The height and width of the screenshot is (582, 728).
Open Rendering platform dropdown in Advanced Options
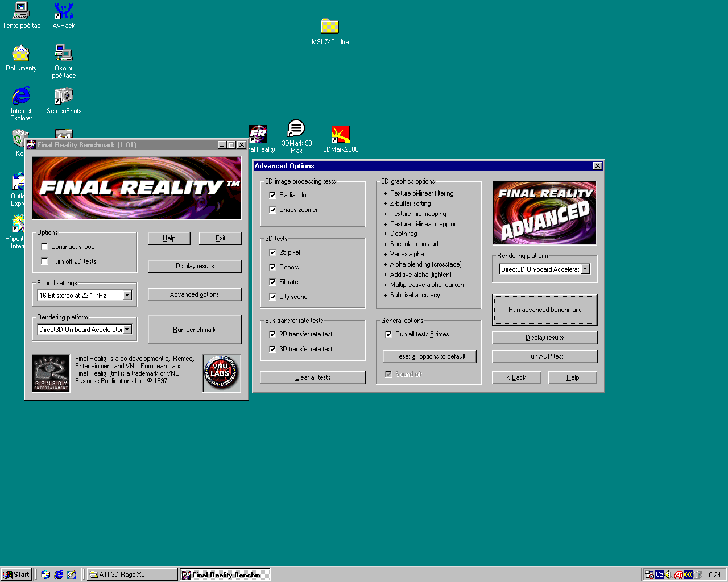click(585, 269)
